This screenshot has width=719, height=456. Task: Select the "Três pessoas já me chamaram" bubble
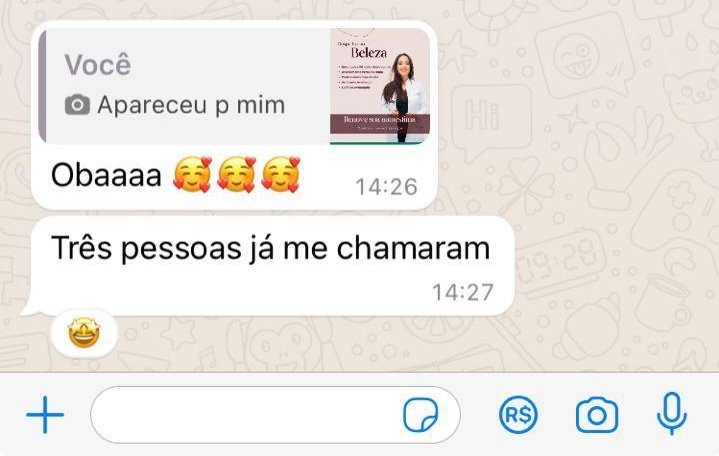272,266
